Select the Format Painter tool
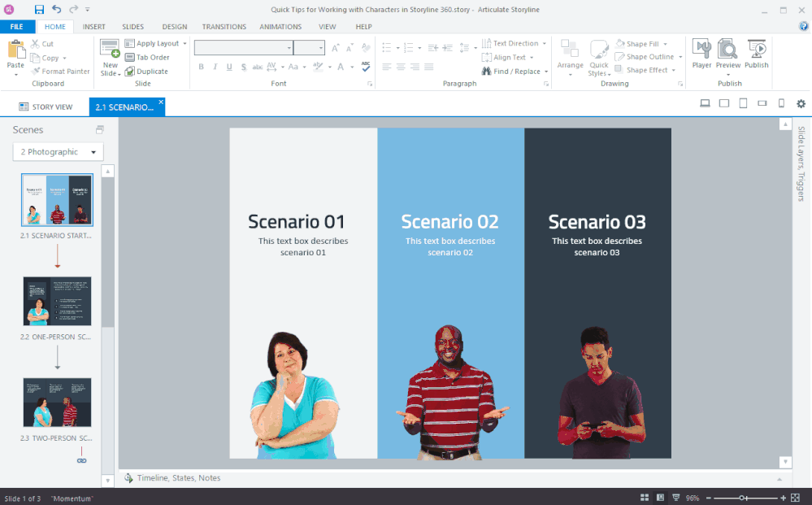Screen dimensions: 812x505 [x=60, y=72]
